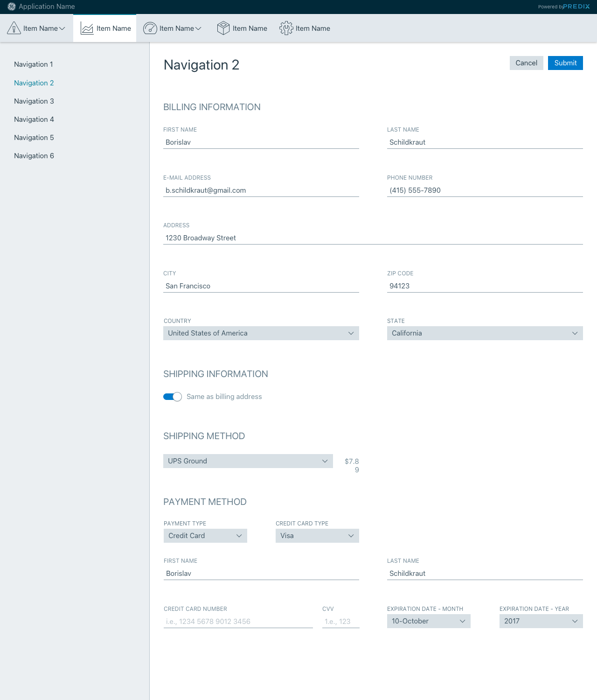597x700 pixels.
Task: Open UPS Ground shipping method dropdown
Action: [248, 461]
